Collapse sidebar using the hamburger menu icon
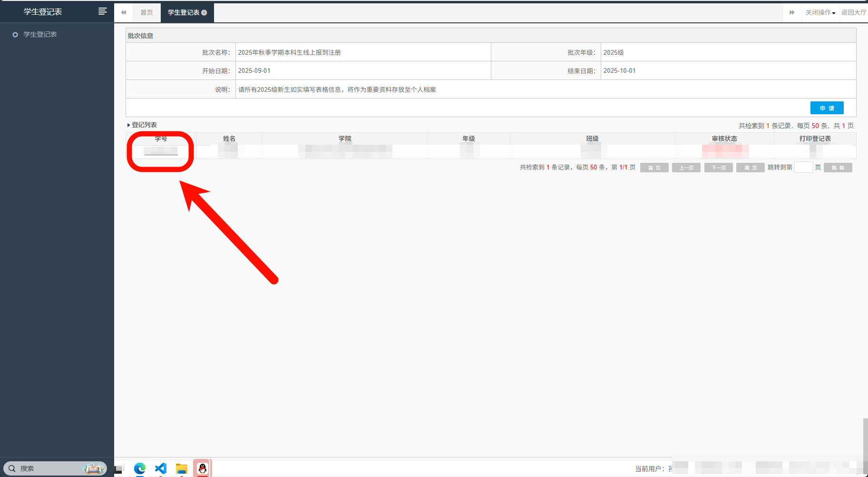The image size is (868, 477). (x=102, y=11)
